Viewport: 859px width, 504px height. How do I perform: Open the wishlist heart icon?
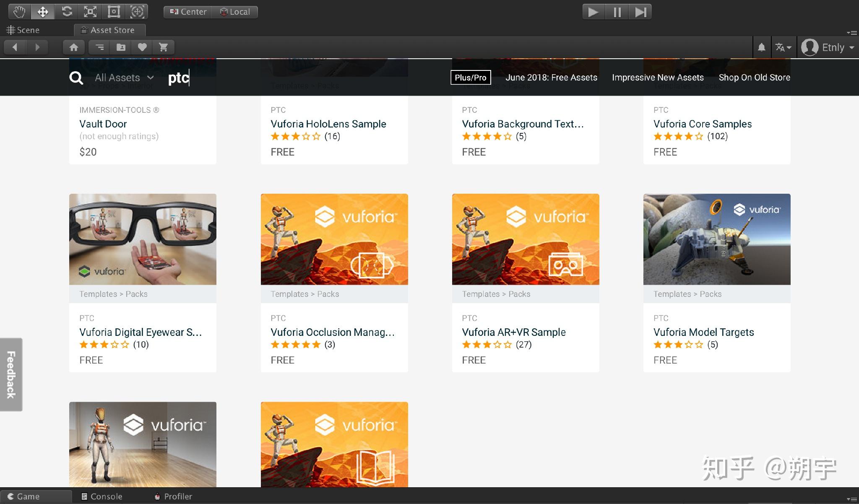point(142,47)
